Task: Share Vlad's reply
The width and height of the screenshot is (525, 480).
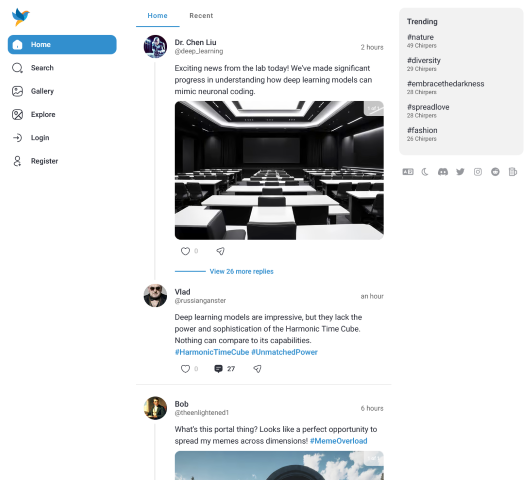Action: tap(257, 369)
